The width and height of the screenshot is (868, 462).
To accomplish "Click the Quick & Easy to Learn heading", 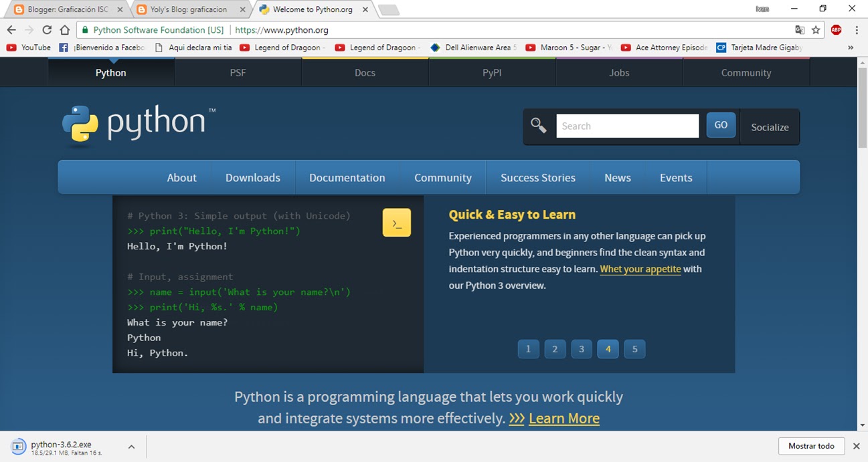I will [512, 215].
